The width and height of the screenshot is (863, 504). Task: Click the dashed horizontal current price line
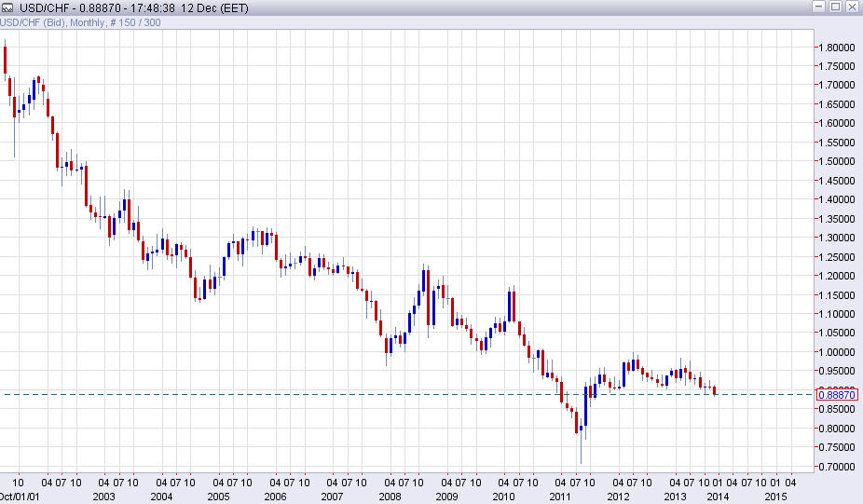tap(280, 394)
